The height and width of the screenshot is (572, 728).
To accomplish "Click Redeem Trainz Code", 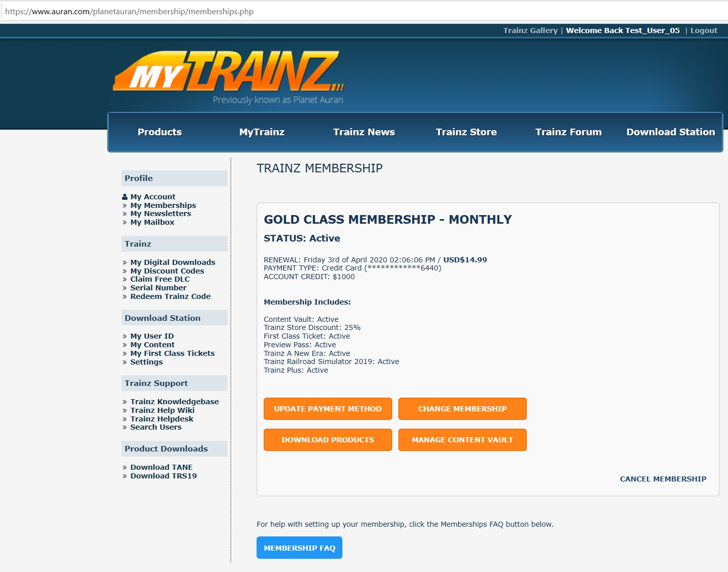I will click(x=170, y=296).
